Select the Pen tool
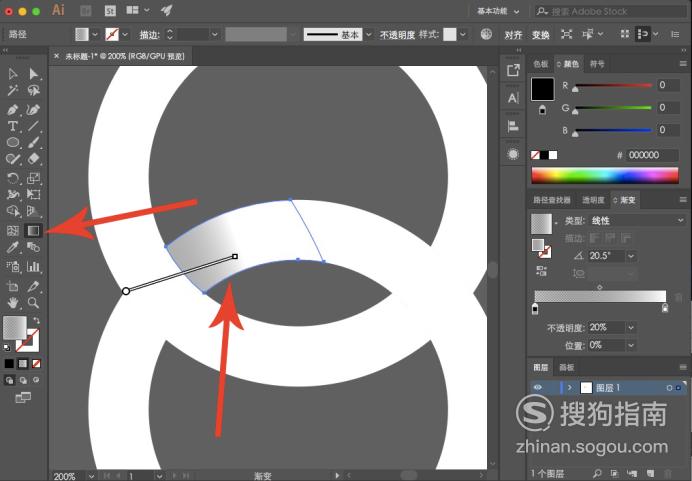Image resolution: width=692 pixels, height=481 pixels. pos(13,109)
